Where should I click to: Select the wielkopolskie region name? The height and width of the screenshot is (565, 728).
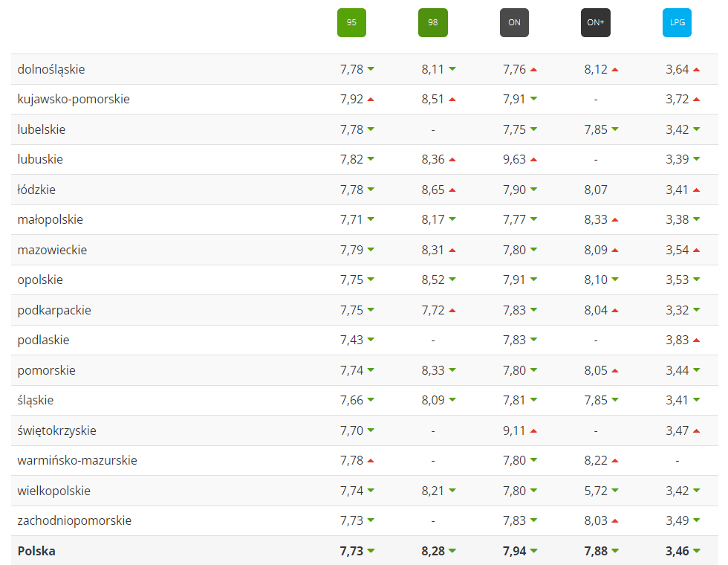(x=53, y=491)
